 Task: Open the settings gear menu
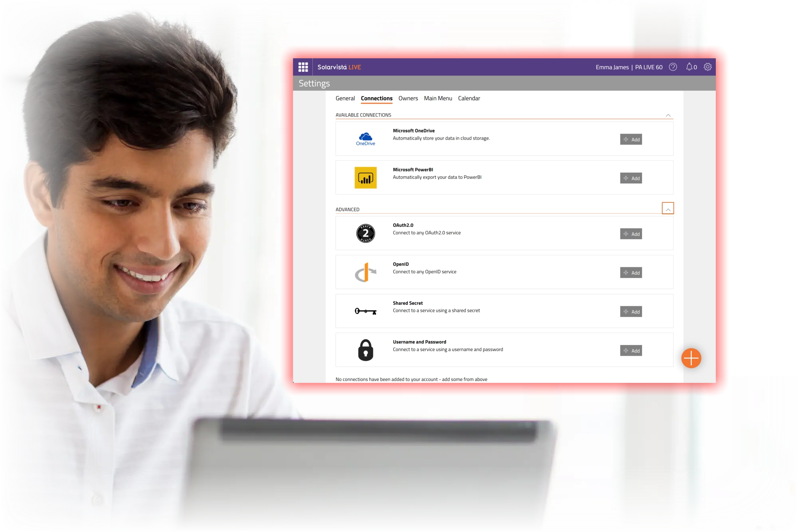[707, 67]
